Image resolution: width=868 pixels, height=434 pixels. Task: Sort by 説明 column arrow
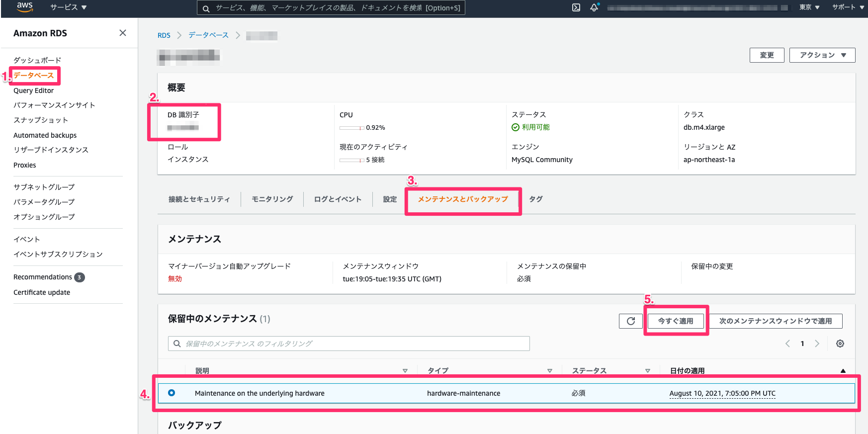click(x=405, y=371)
